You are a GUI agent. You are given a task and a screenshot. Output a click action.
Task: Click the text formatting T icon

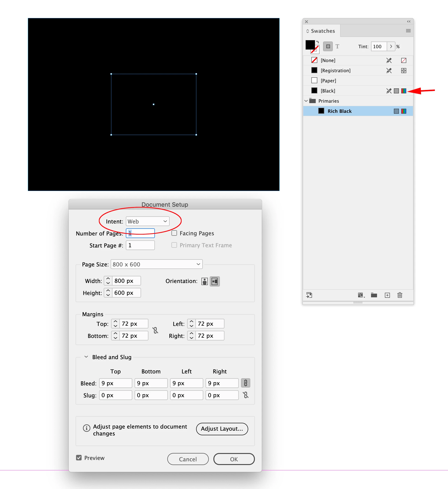click(337, 46)
